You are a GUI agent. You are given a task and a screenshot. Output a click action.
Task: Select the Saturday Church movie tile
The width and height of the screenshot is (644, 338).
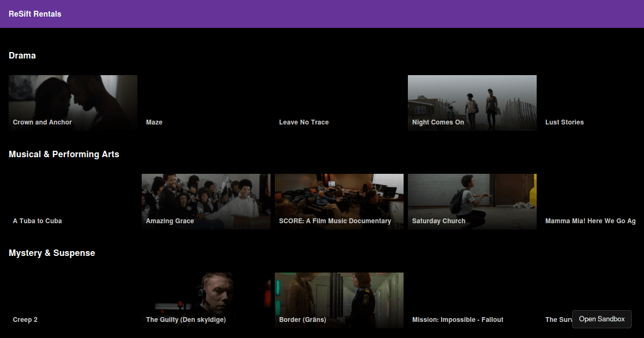click(472, 202)
